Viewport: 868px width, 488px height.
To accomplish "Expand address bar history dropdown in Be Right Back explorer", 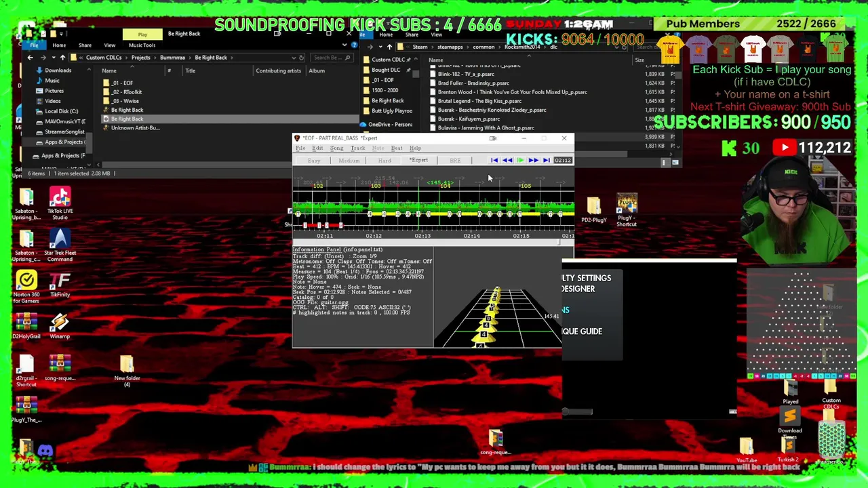I will pyautogui.click(x=293, y=58).
